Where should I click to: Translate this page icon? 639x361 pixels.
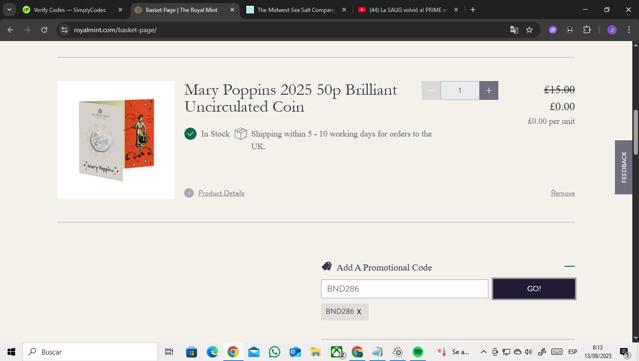click(514, 30)
